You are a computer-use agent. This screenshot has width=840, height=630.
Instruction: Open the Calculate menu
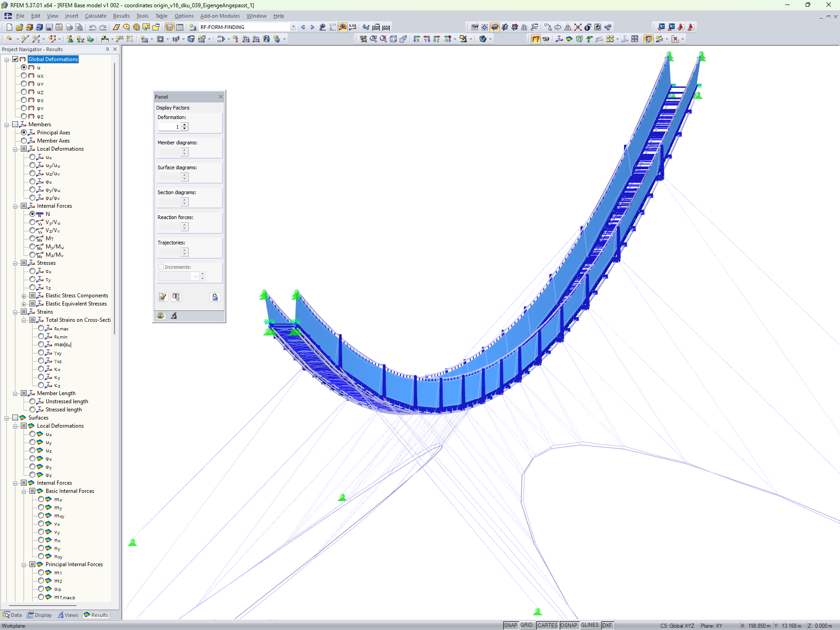point(95,16)
